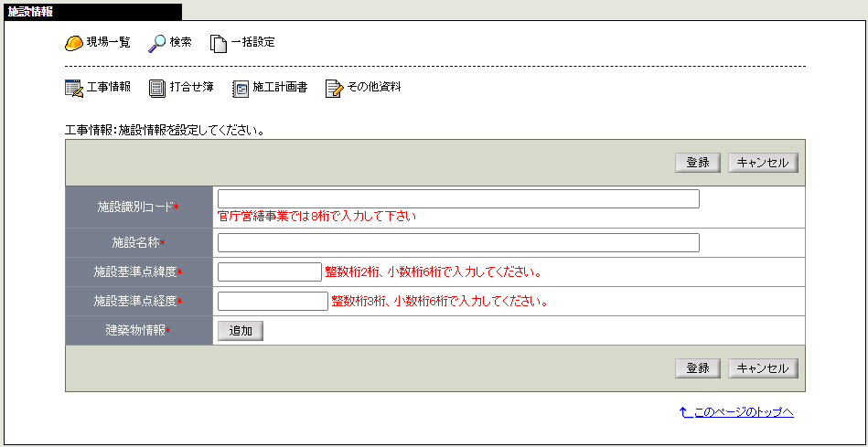The image size is (868, 447).
Task: Click the 建築物情報 row label
Action: [x=138, y=330]
